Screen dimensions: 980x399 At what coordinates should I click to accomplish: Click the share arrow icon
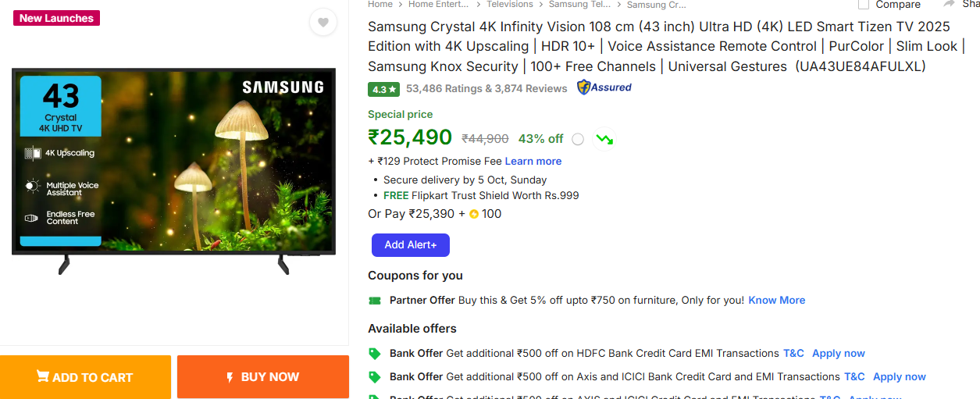[x=950, y=4]
